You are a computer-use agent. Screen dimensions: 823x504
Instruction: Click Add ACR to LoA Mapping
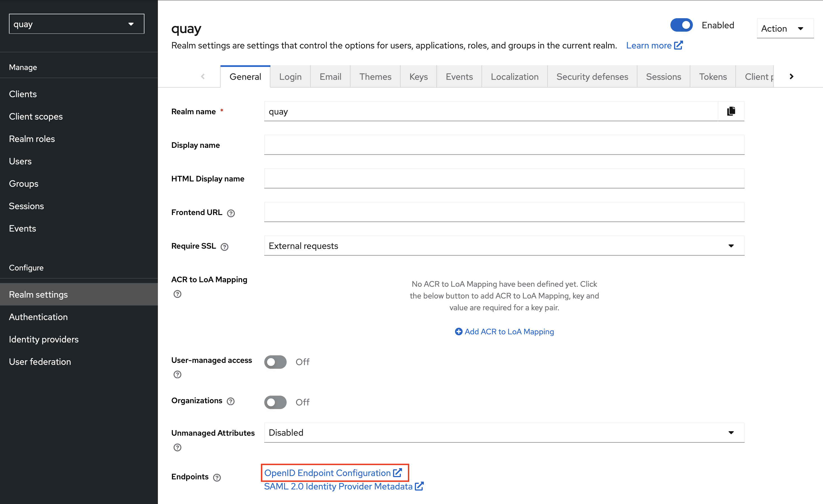[x=504, y=331]
